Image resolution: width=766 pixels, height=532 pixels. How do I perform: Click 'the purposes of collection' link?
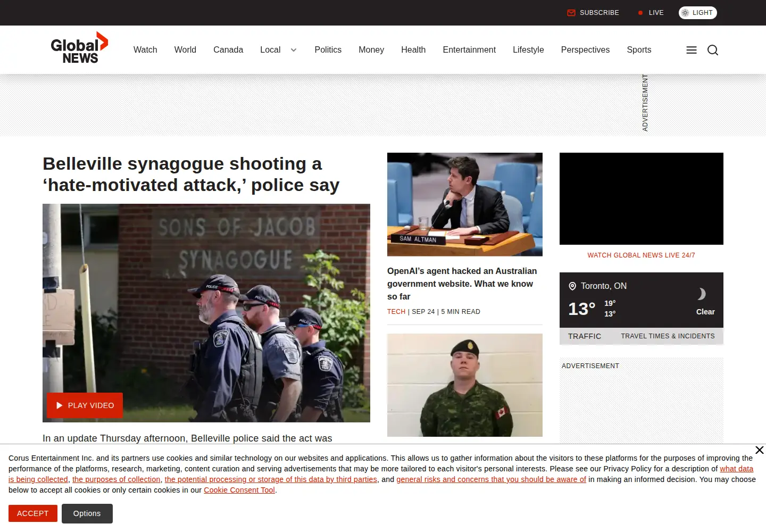tap(116, 479)
